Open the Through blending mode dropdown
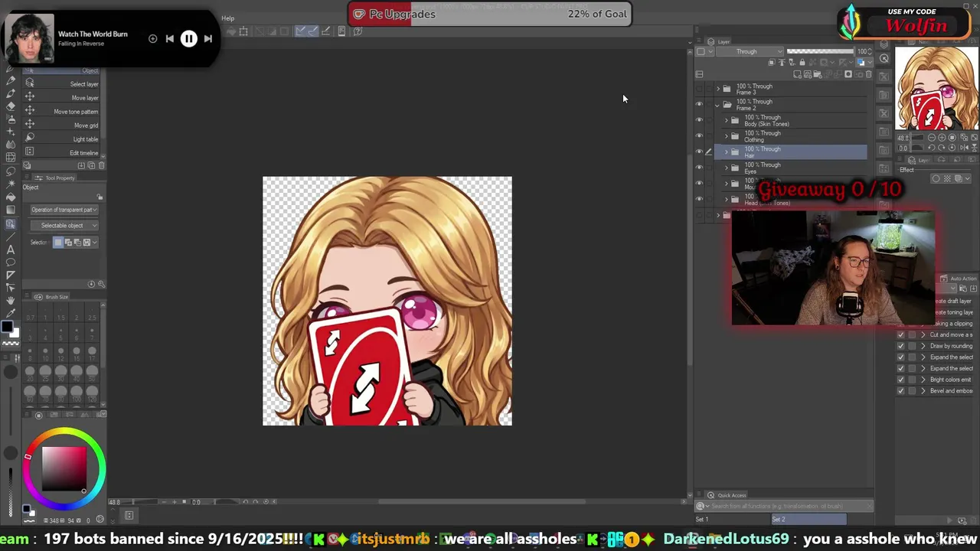The height and width of the screenshot is (551, 980). 750,51
